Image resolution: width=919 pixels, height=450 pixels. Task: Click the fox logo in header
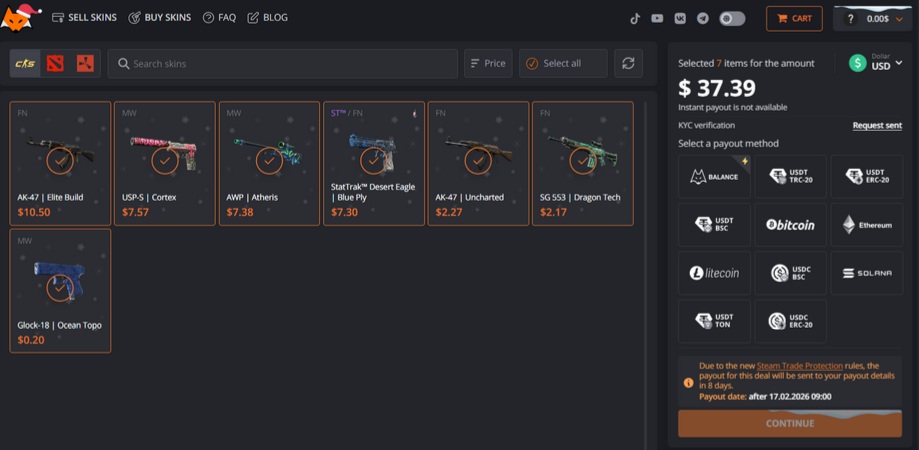[20, 18]
